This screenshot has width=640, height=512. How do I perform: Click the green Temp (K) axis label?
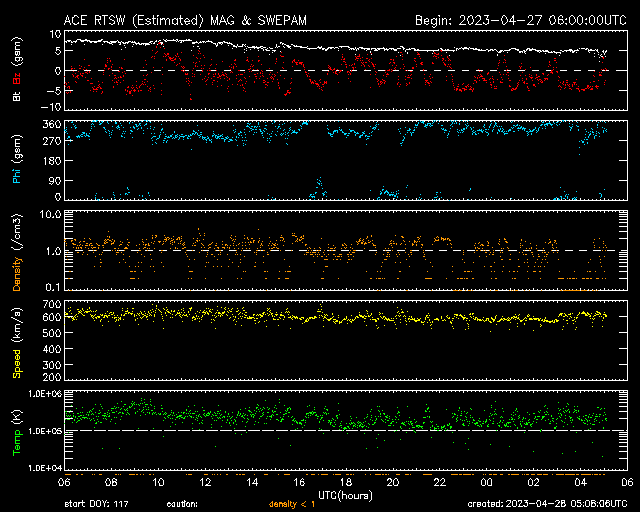(x=16, y=430)
